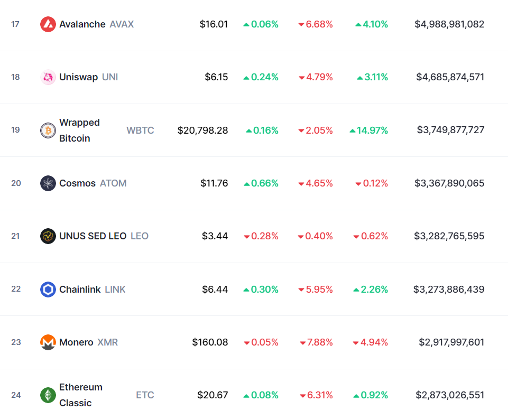Screen dimensions: 508x420
Task: Click the Uniswap pink unicorn icon
Action: pyautogui.click(x=48, y=77)
